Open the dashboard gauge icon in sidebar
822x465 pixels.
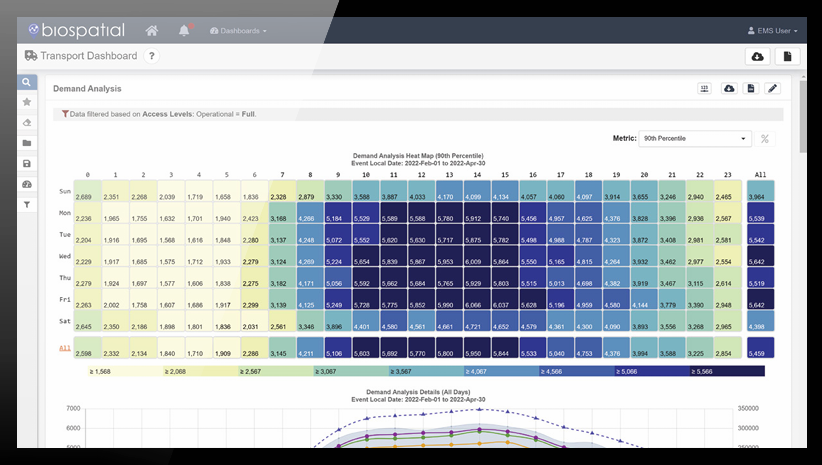[x=27, y=184]
